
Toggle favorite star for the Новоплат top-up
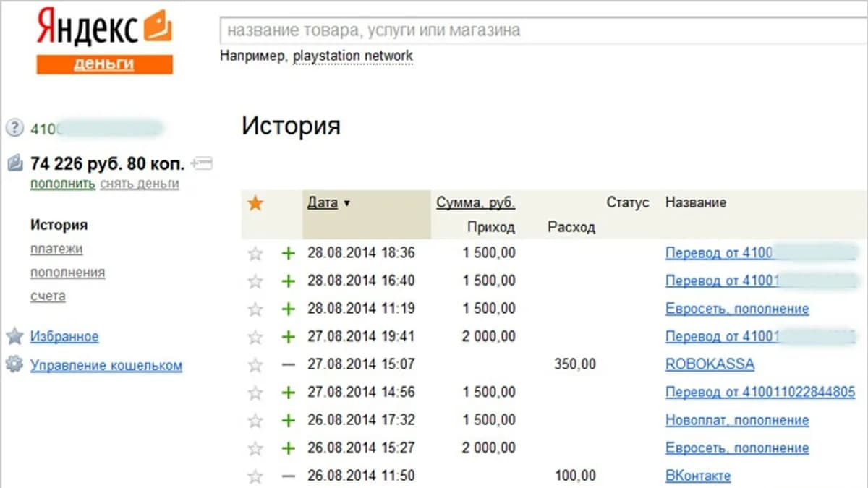pos(255,421)
